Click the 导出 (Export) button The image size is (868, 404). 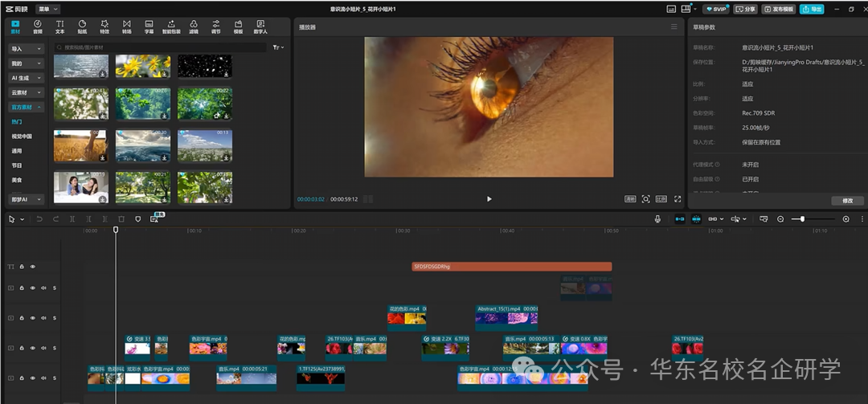[813, 9]
